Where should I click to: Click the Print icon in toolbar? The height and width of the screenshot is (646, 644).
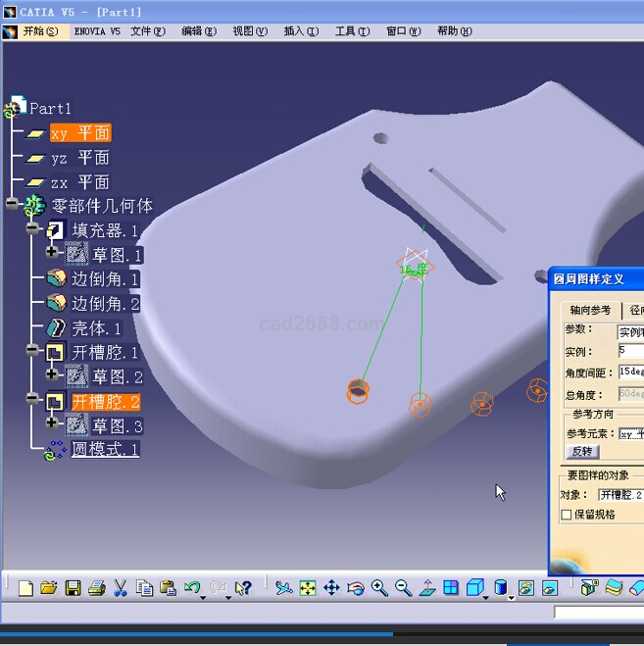pos(96,588)
